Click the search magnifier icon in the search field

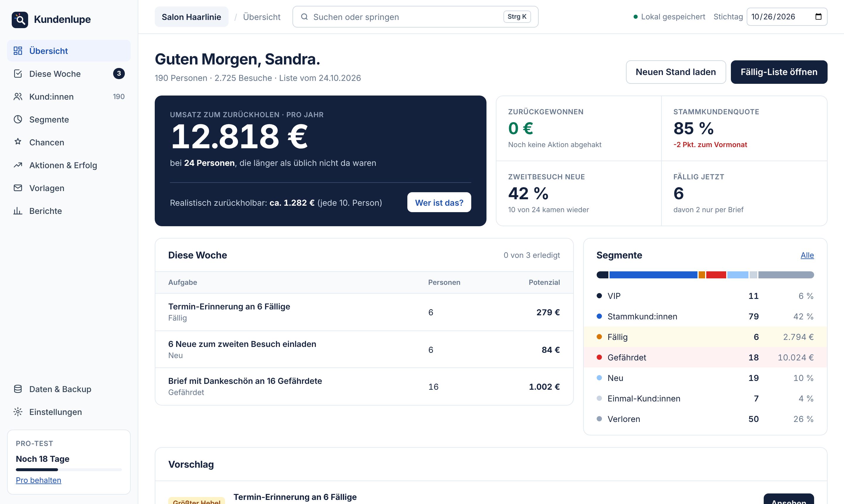[304, 17]
